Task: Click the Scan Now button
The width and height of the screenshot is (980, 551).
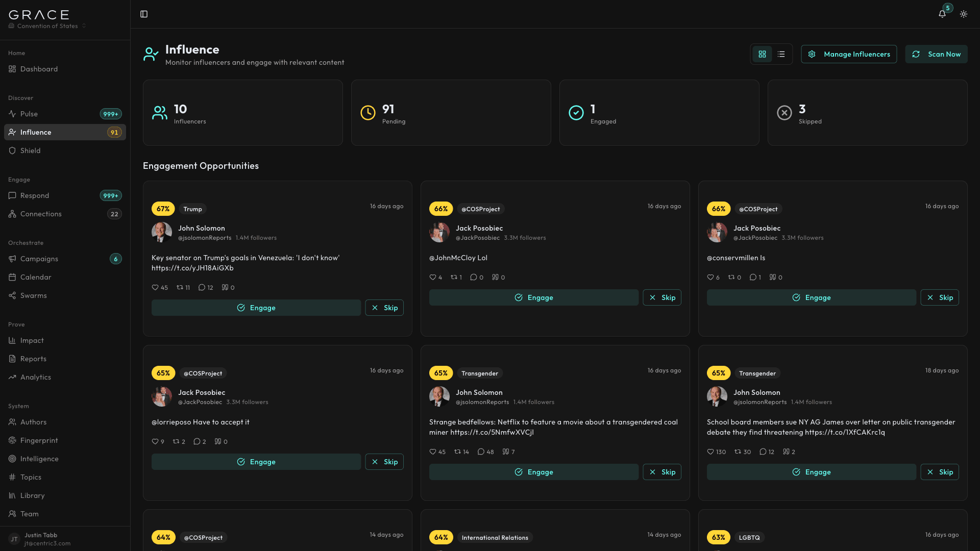Action: [936, 54]
